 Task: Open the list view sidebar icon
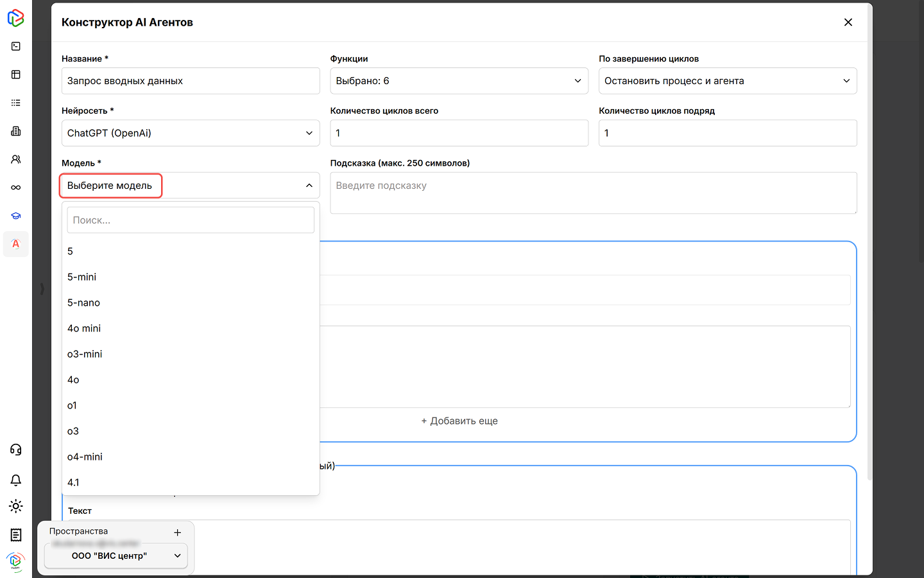pos(16,103)
